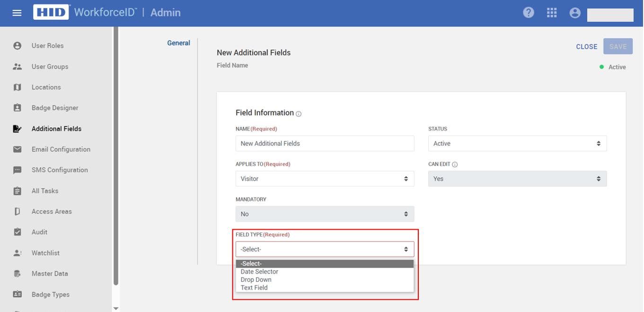Open the Applies To dropdown

coord(325,179)
